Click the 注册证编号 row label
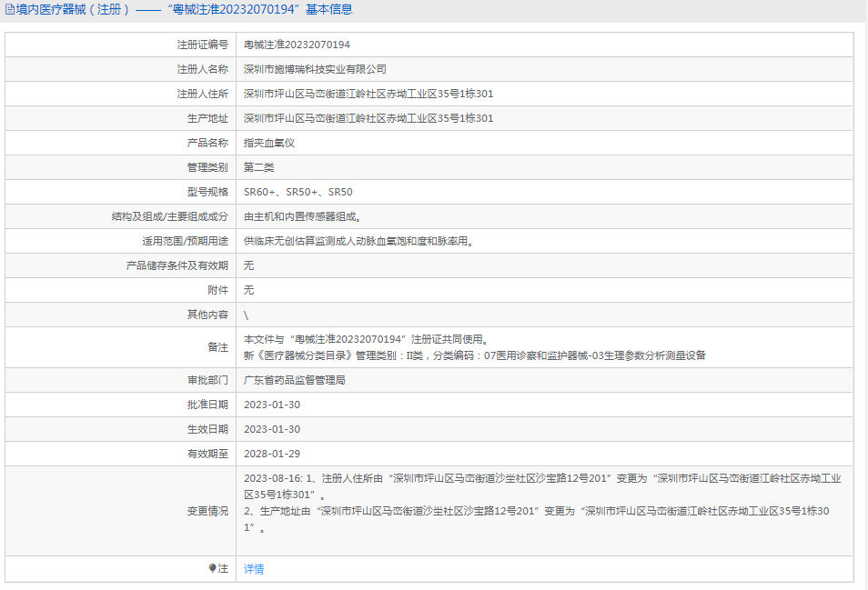868x590 pixels. coord(203,45)
